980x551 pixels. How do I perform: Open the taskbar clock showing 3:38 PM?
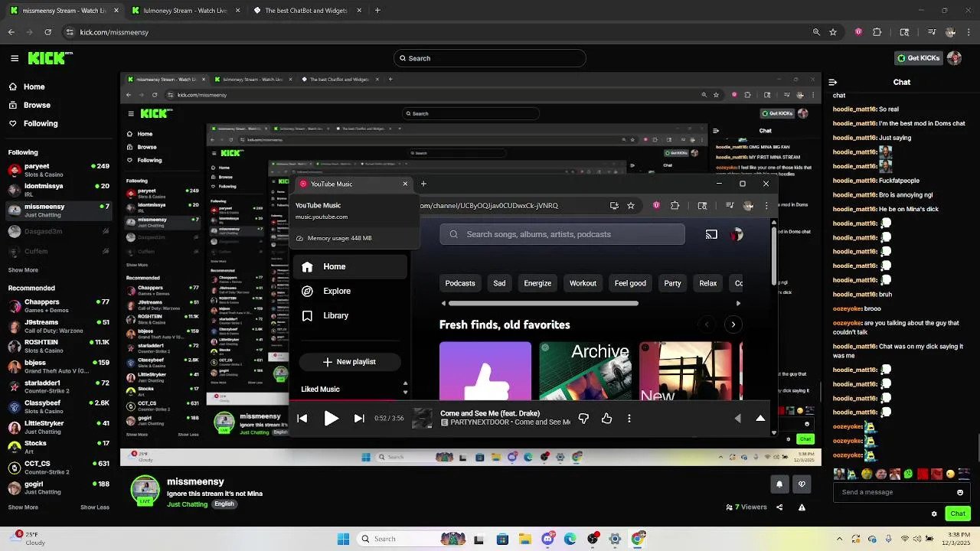click(x=958, y=539)
